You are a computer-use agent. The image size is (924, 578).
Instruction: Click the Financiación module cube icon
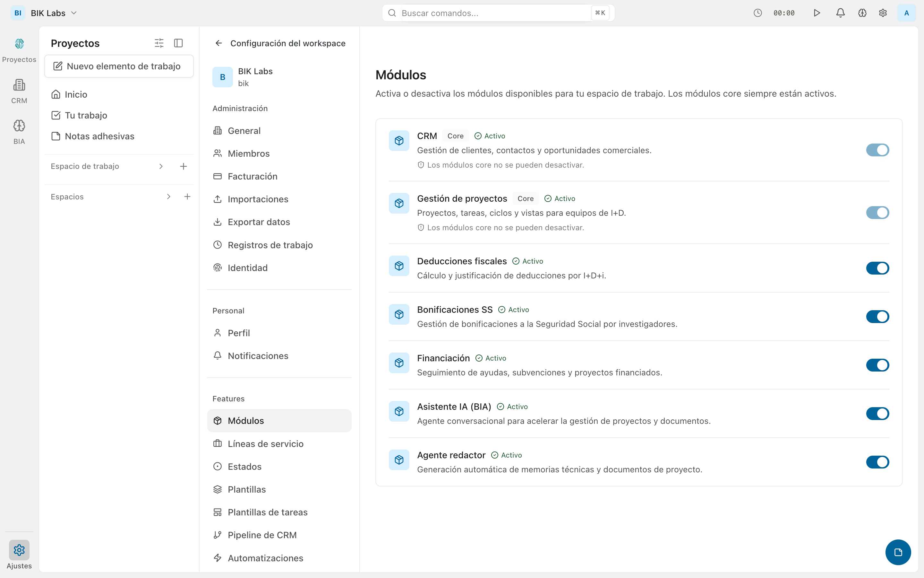pos(399,363)
